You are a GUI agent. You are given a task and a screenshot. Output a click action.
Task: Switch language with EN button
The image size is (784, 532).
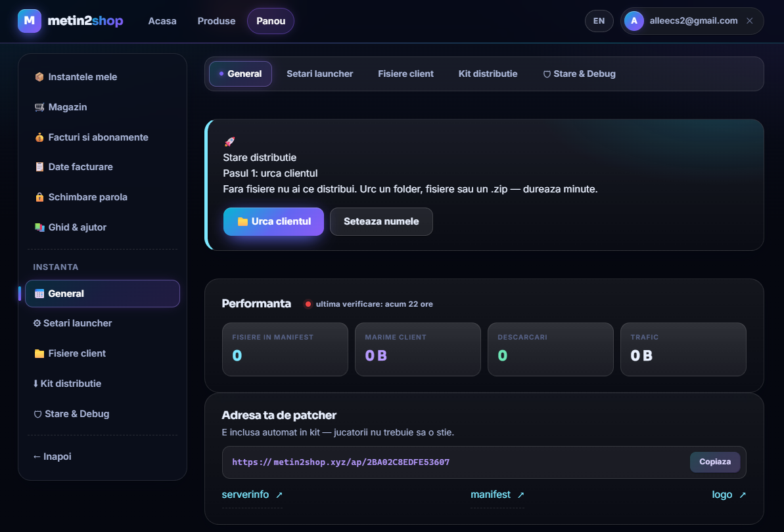click(599, 21)
